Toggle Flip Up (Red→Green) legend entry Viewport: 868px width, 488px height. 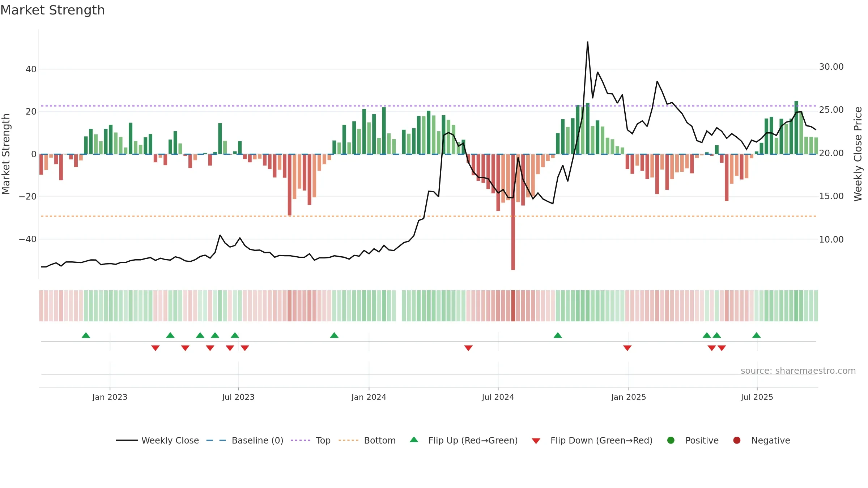point(463,440)
